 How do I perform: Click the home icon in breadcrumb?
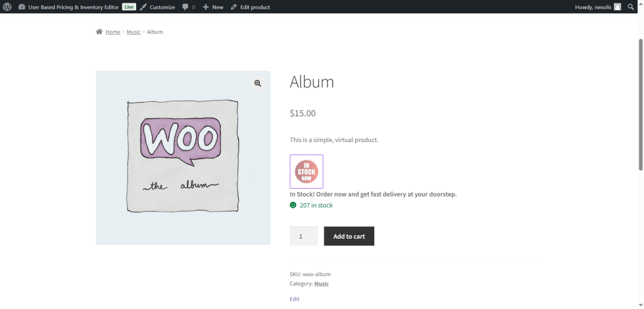[99, 32]
